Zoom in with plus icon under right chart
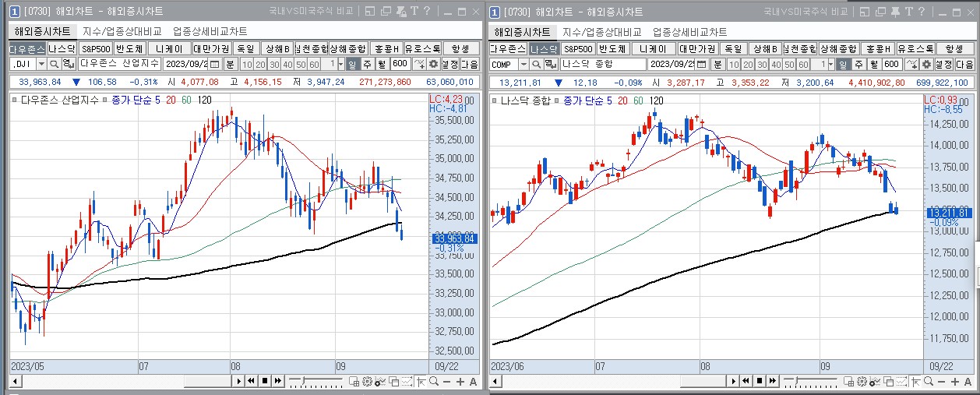The height and width of the screenshot is (395, 980). [x=955, y=381]
